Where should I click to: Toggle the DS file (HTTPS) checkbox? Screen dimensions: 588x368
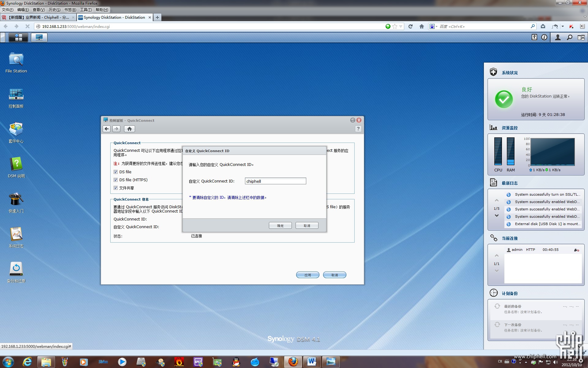pos(116,180)
